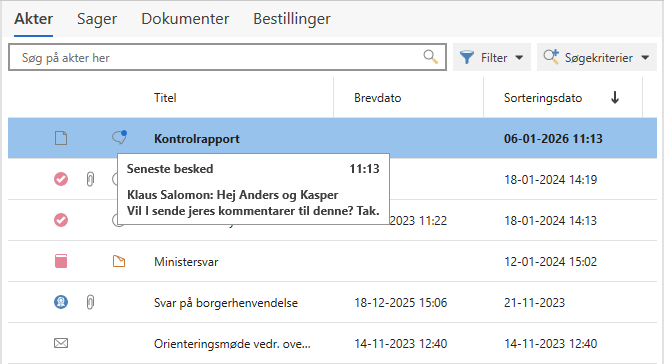Click the Brevdato 14-11-2023 12:40
Image resolution: width=664 pixels, height=364 pixels.
click(401, 344)
